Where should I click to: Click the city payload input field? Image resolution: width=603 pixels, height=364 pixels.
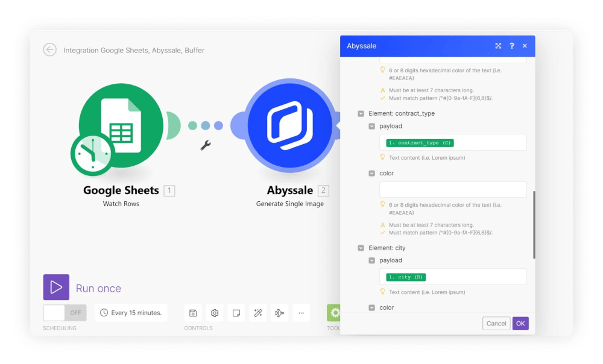click(x=453, y=277)
